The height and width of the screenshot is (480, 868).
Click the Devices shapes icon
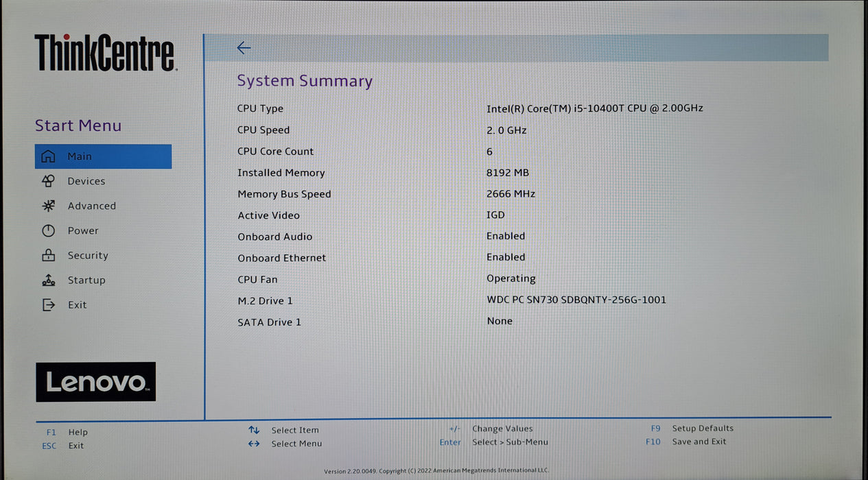(x=48, y=181)
